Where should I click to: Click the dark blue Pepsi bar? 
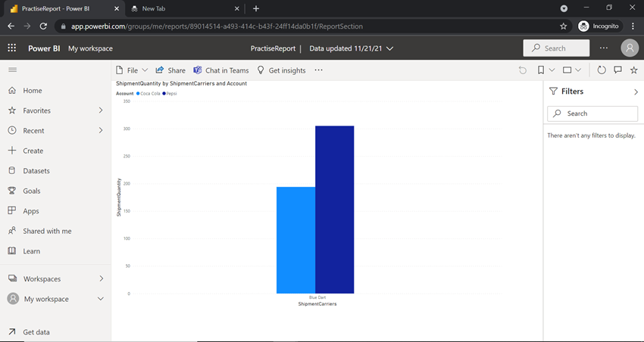pyautogui.click(x=334, y=210)
